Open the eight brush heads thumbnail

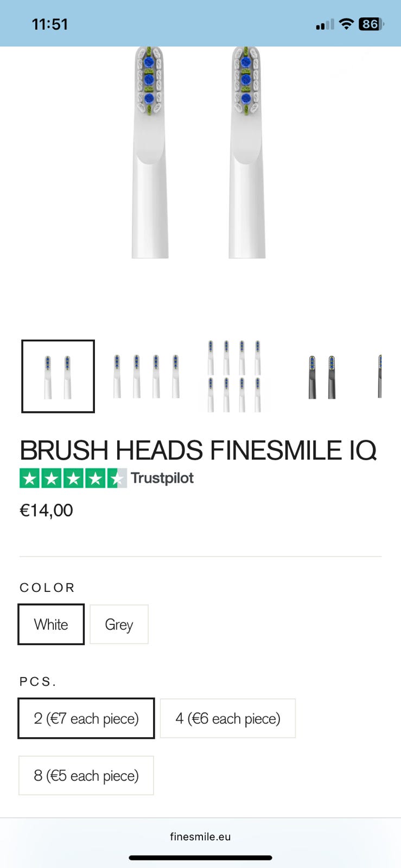pos(234,376)
